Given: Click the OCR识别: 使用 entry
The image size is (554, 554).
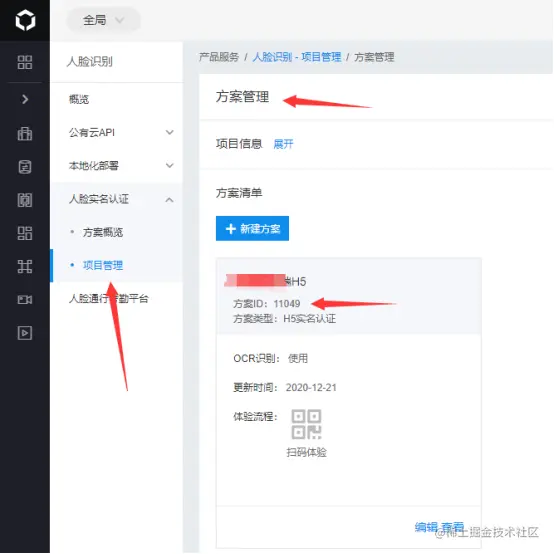Looking at the screenshot, I should (271, 358).
